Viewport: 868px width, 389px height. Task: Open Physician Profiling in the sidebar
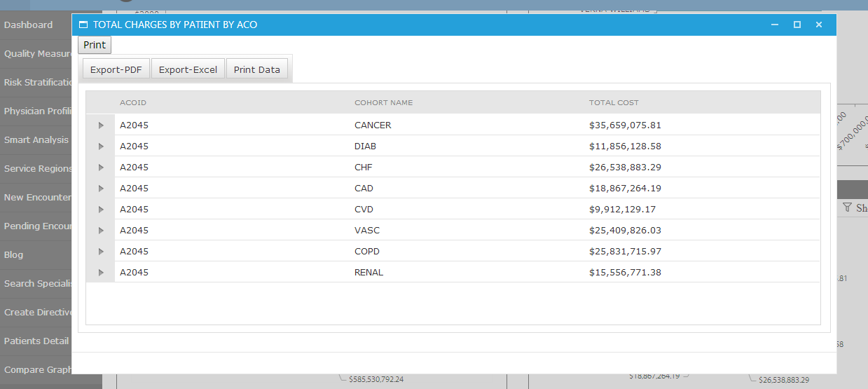(x=36, y=111)
